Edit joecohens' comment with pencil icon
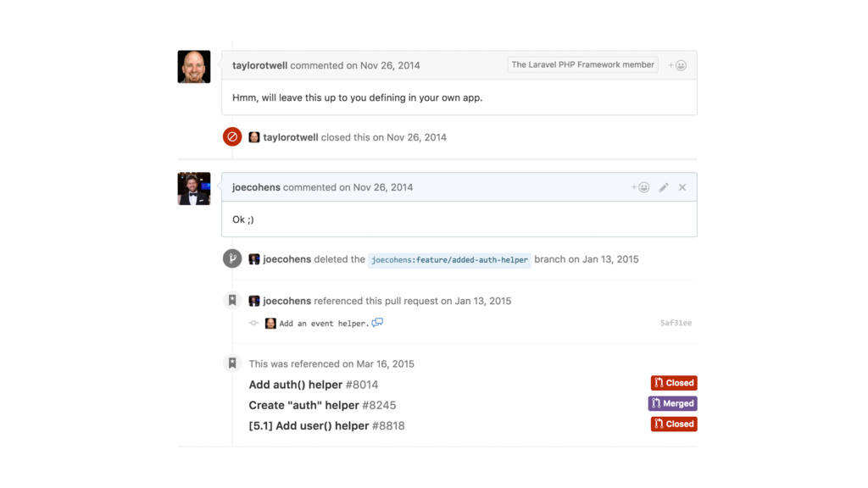Screen dimensions: 868x488 [x=663, y=187]
